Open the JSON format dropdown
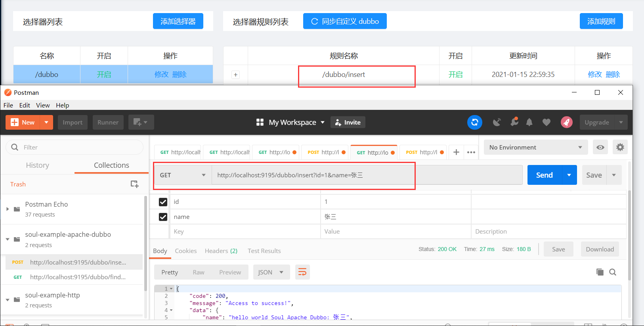This screenshot has width=644, height=326. click(x=271, y=272)
